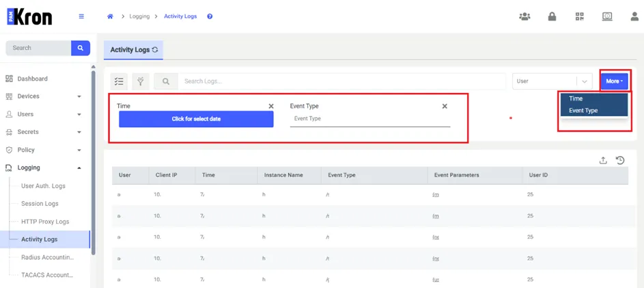Screen dimensions: 644x288
Task: Open the user groups icon in header
Action: coord(524,16)
